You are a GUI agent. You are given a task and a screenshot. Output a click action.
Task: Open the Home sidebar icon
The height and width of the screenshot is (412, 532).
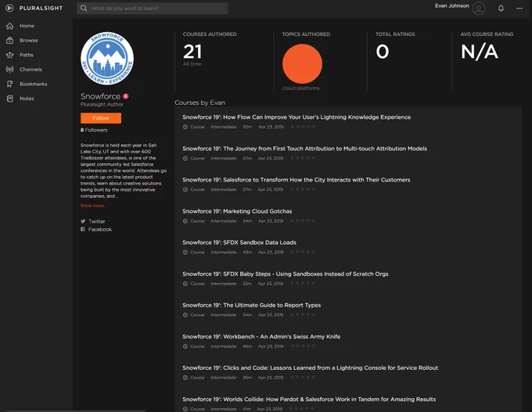pyautogui.click(x=10, y=26)
